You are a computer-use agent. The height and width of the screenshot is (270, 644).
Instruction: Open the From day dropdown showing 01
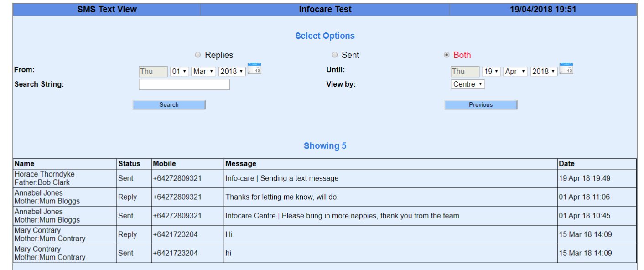(x=179, y=72)
